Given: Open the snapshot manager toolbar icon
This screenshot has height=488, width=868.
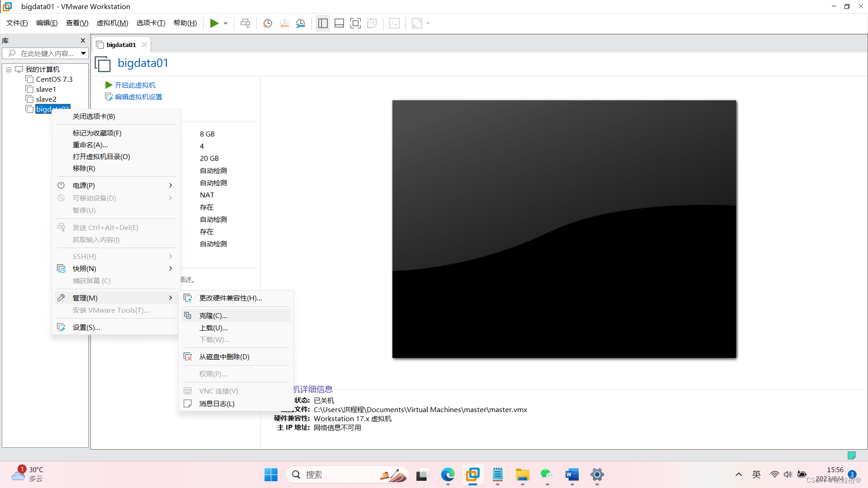Looking at the screenshot, I should pyautogui.click(x=301, y=23).
